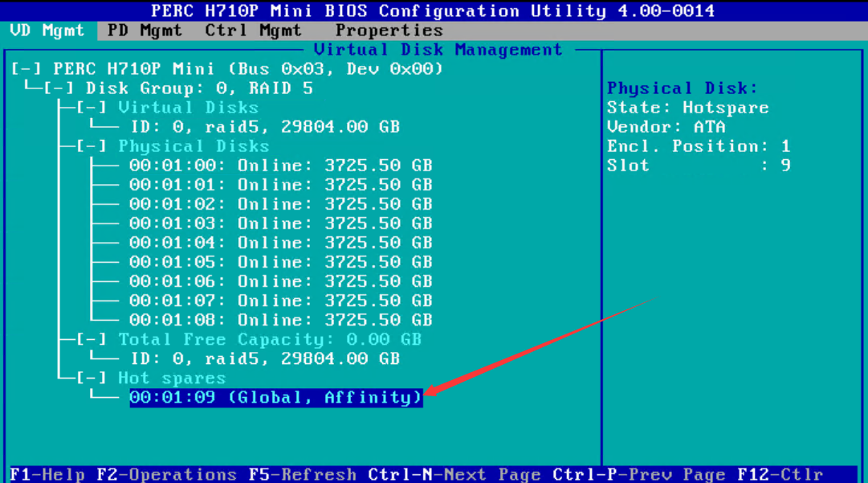
Task: Select physical disk 00:01:03
Action: pos(281,223)
